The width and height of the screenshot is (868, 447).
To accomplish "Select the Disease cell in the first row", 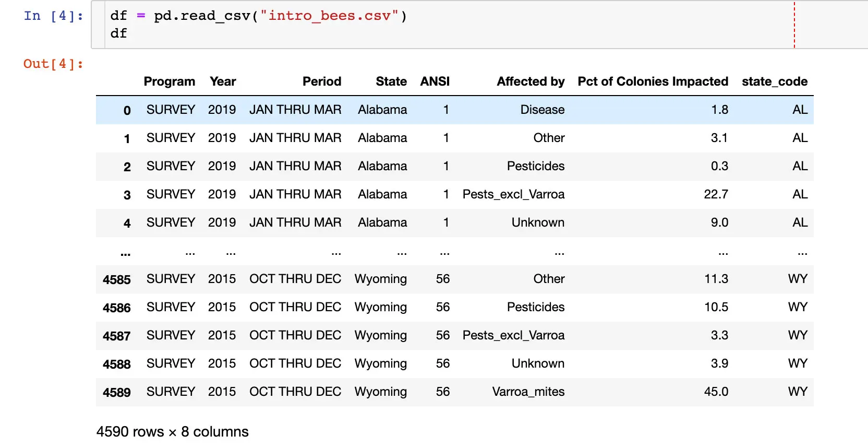I will [542, 110].
